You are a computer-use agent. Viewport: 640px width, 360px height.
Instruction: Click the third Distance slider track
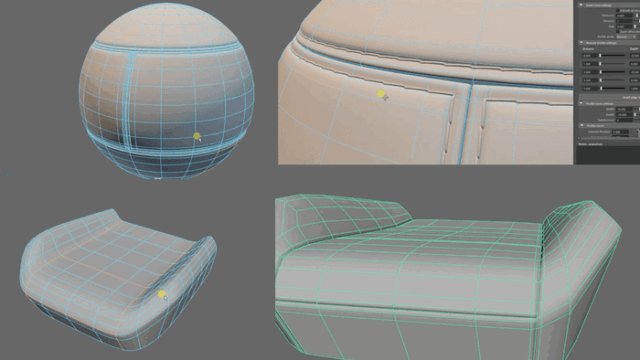tap(613, 72)
